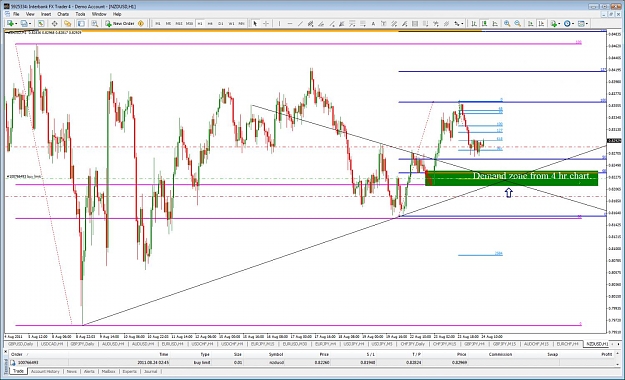Enable the M30 timeframe

click(189, 24)
